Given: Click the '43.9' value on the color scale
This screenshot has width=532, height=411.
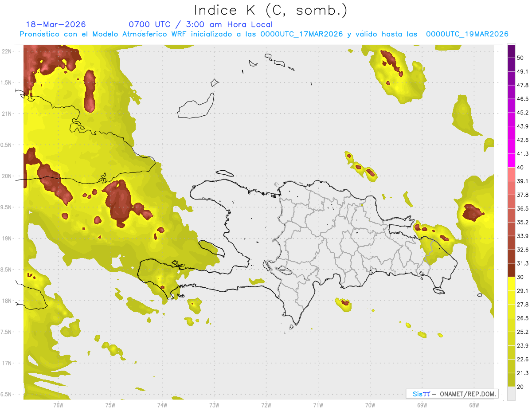Looking at the screenshot, I should tap(523, 127).
